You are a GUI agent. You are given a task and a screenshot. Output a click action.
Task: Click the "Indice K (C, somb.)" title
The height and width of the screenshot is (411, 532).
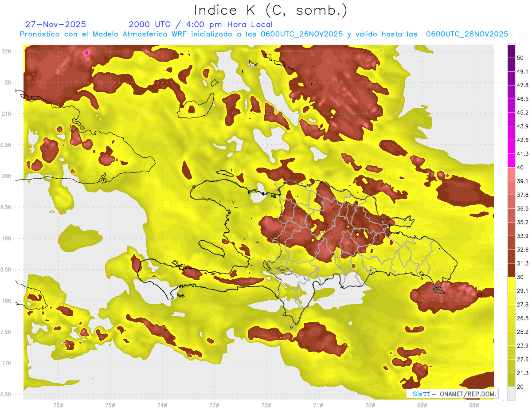271,10
